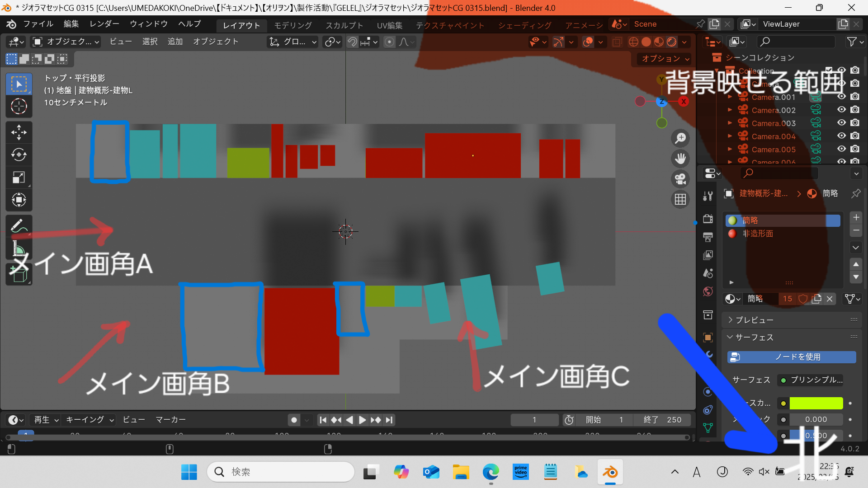Select the Add Cube tool
Viewport: 868px width, 488px height.
(x=19, y=274)
